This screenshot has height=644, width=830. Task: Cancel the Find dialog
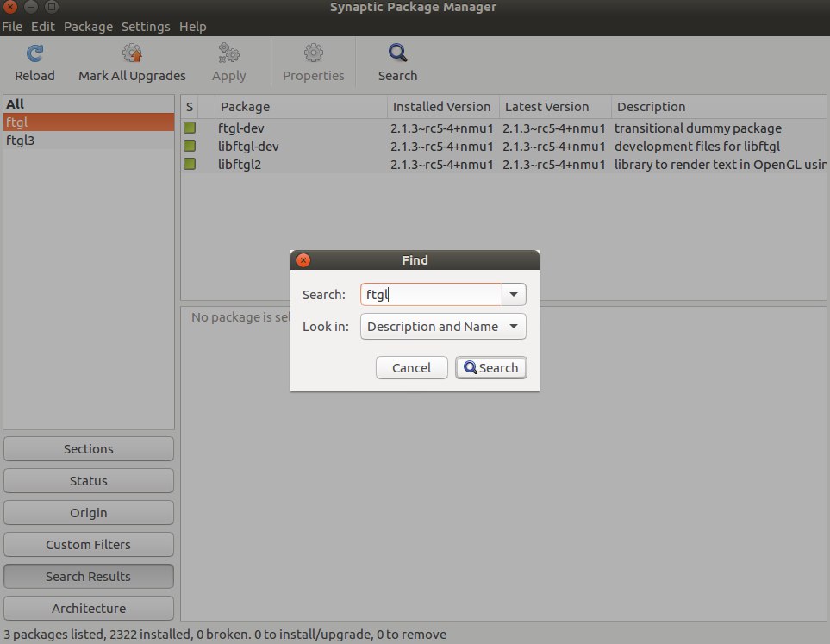click(x=412, y=367)
